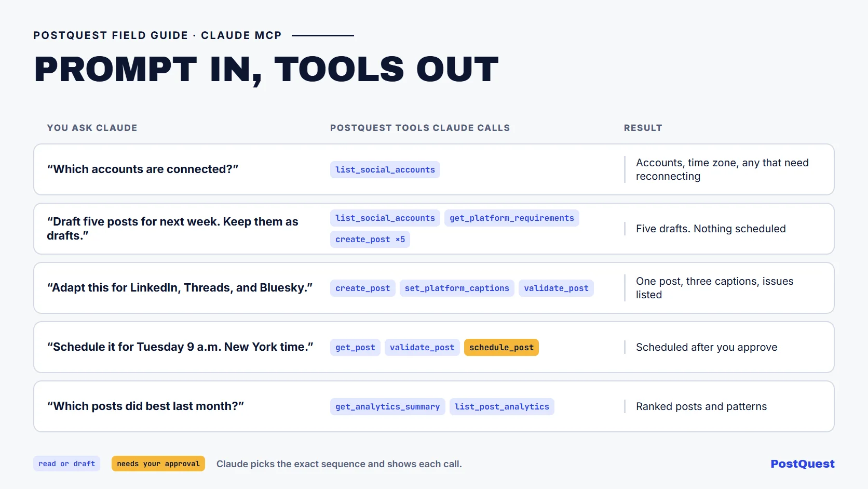
Task: Click list_social_accounts chip in the Draft five posts row
Action: point(385,218)
